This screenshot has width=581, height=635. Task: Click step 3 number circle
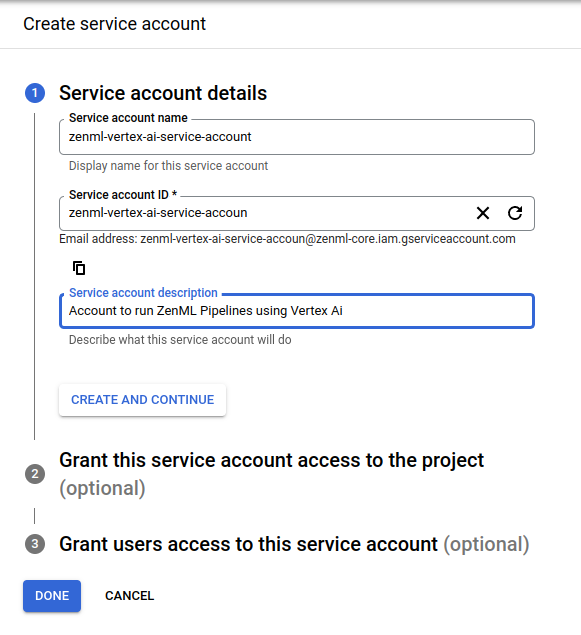click(35, 544)
